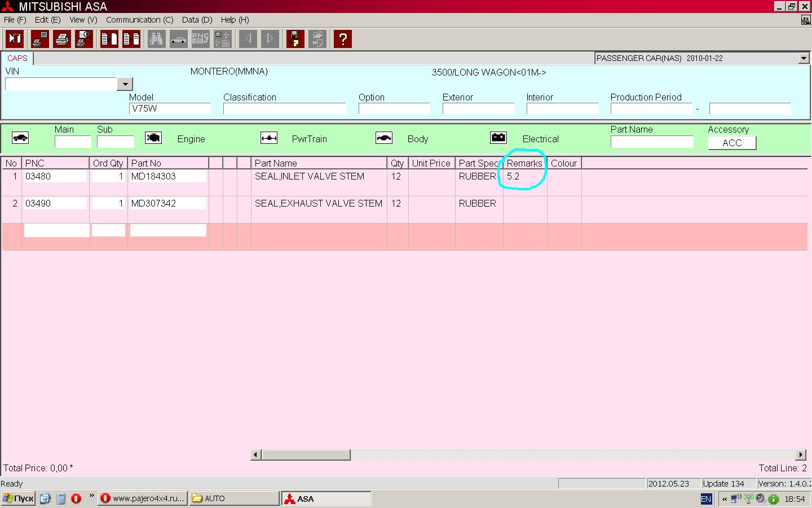Image resolution: width=812 pixels, height=508 pixels.
Task: Click the Part Name search field
Action: (651, 142)
